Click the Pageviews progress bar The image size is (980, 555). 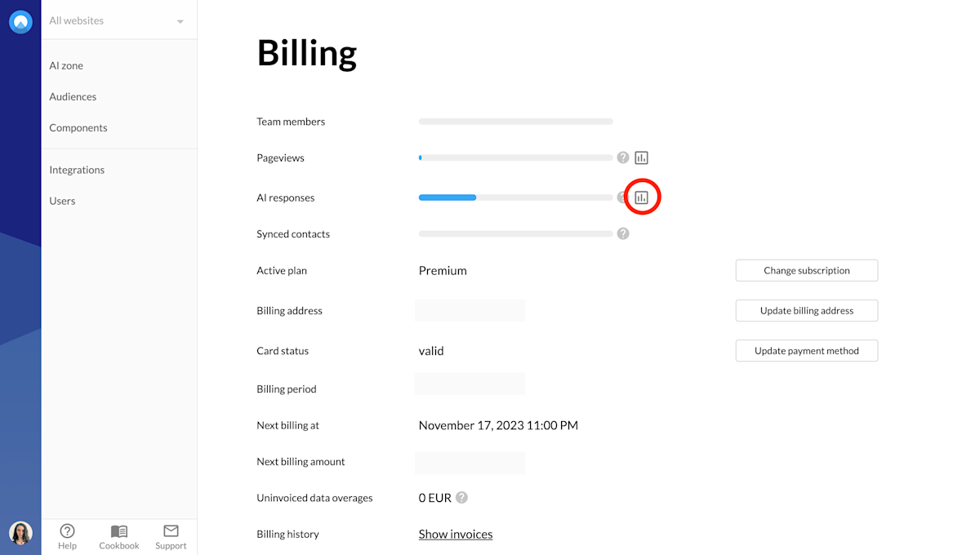coord(515,158)
